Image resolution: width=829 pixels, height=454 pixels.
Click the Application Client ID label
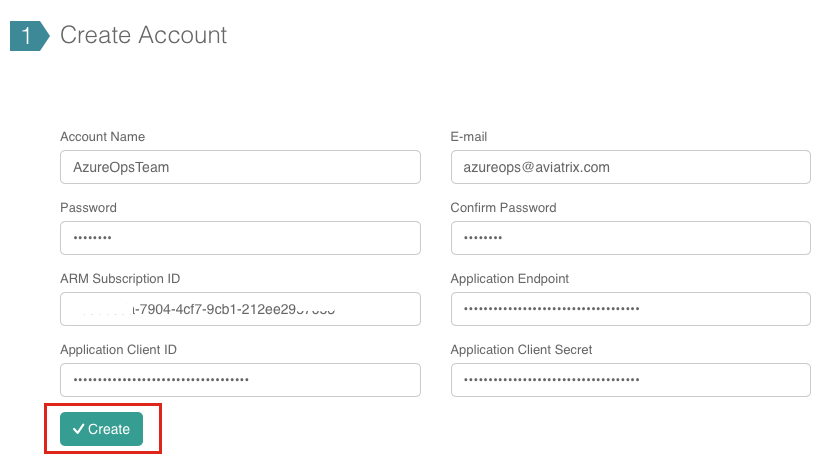(119, 350)
